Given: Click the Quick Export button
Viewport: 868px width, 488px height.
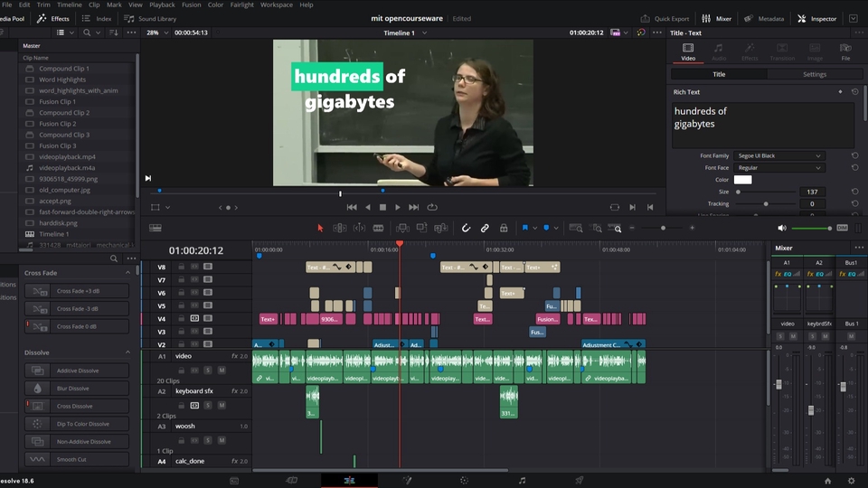Looking at the screenshot, I should pyautogui.click(x=665, y=18).
